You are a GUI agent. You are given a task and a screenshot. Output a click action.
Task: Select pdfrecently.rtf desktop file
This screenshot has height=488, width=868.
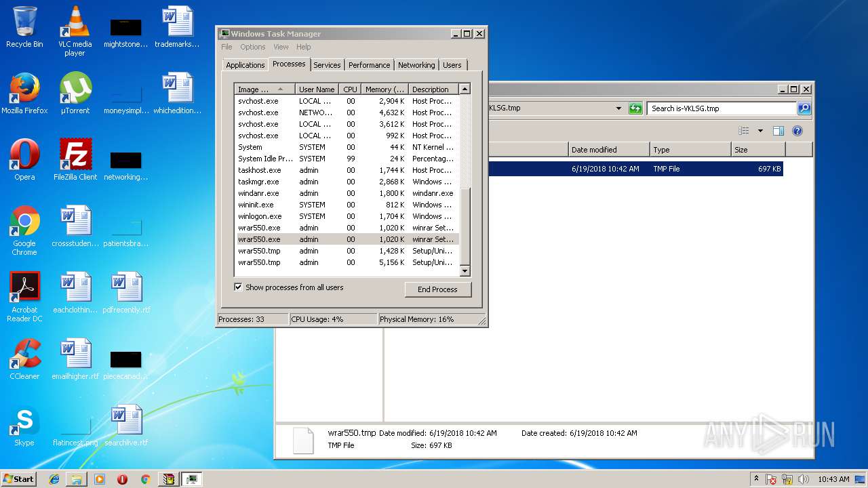click(x=126, y=293)
